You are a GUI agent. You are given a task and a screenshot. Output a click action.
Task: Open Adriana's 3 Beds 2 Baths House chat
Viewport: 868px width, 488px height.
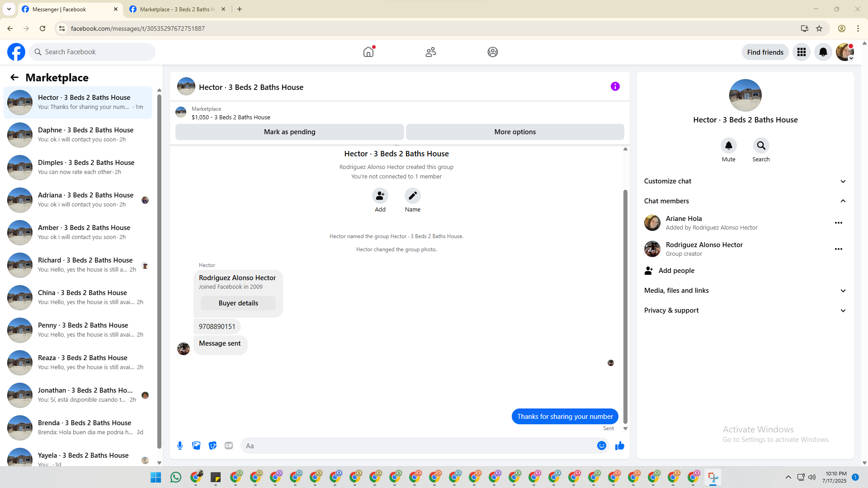pos(78,200)
